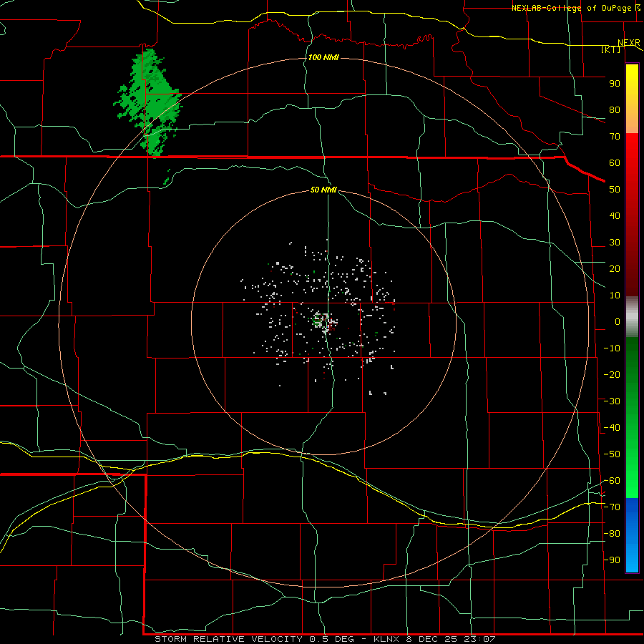Click the large green velocity echo area
The image size is (644, 644).
click(x=150, y=101)
